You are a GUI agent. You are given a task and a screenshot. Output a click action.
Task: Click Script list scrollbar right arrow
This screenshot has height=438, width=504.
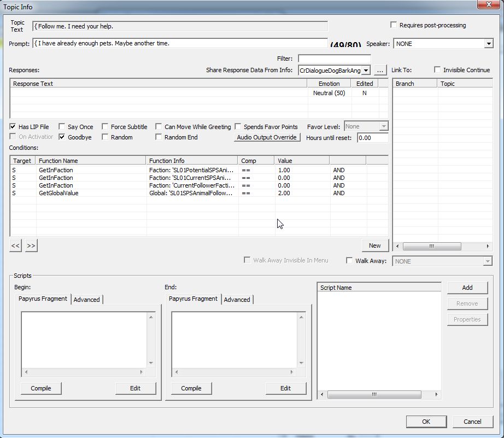pyautogui.click(x=436, y=394)
